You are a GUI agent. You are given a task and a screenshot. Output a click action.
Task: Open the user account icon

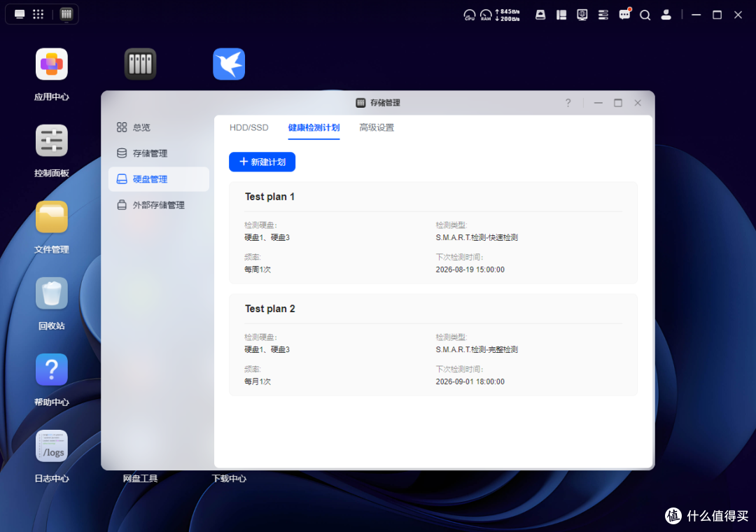tap(666, 15)
